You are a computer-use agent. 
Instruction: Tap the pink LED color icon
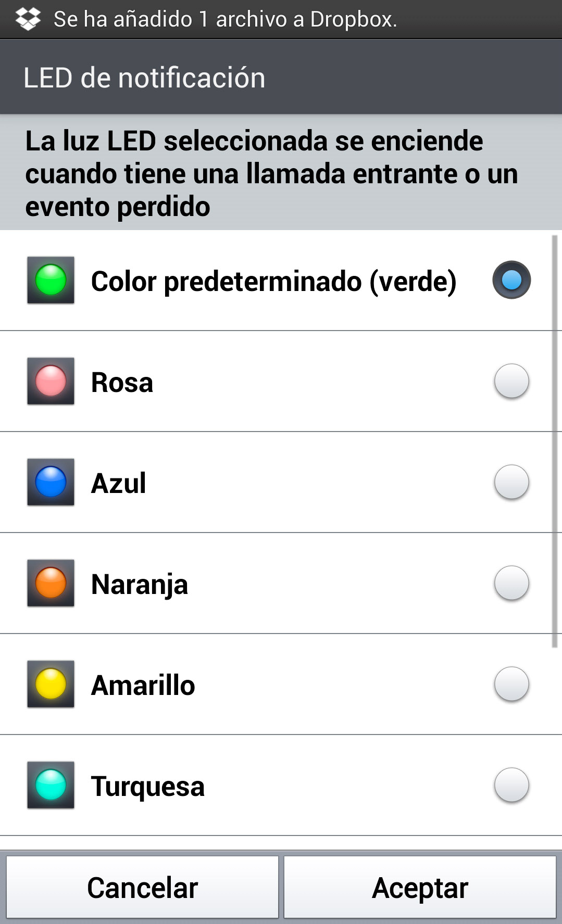(51, 381)
